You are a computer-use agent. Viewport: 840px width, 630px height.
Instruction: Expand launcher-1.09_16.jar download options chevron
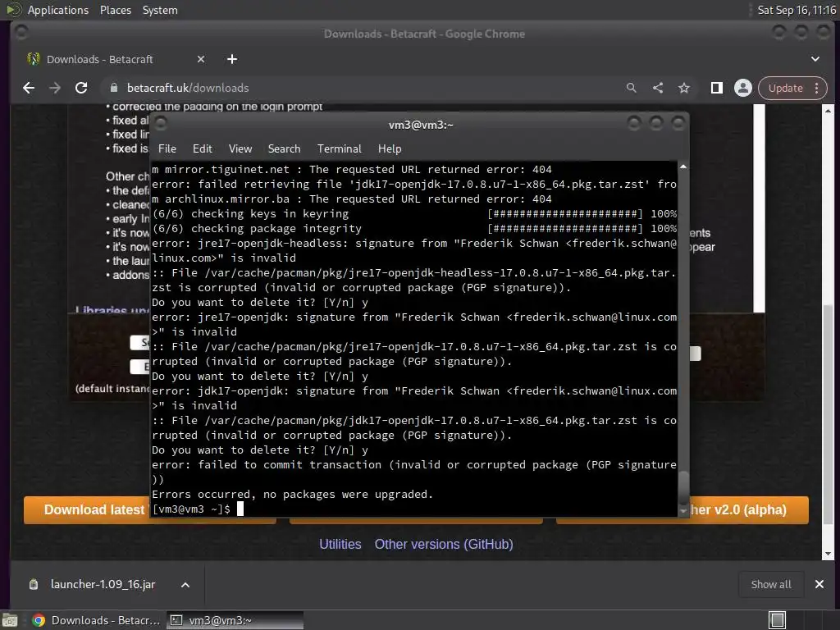[185, 585]
